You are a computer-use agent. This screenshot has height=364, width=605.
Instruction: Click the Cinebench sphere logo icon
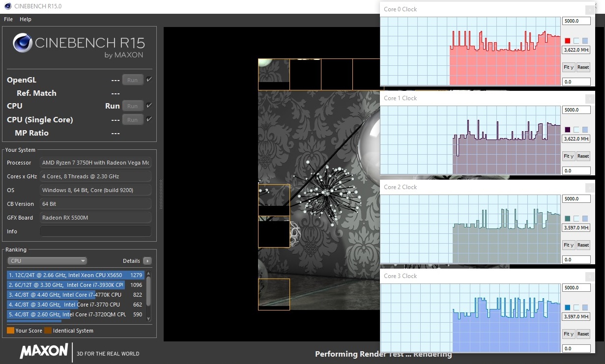click(22, 43)
